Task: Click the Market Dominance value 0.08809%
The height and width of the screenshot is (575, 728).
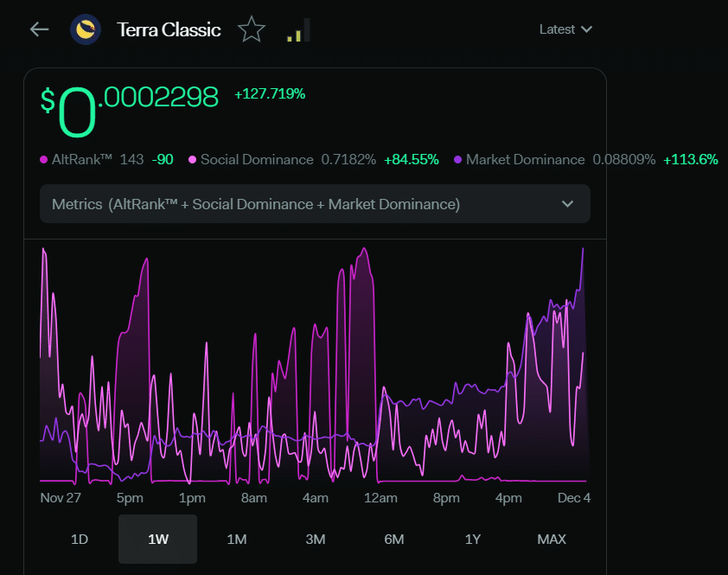Action: point(624,160)
